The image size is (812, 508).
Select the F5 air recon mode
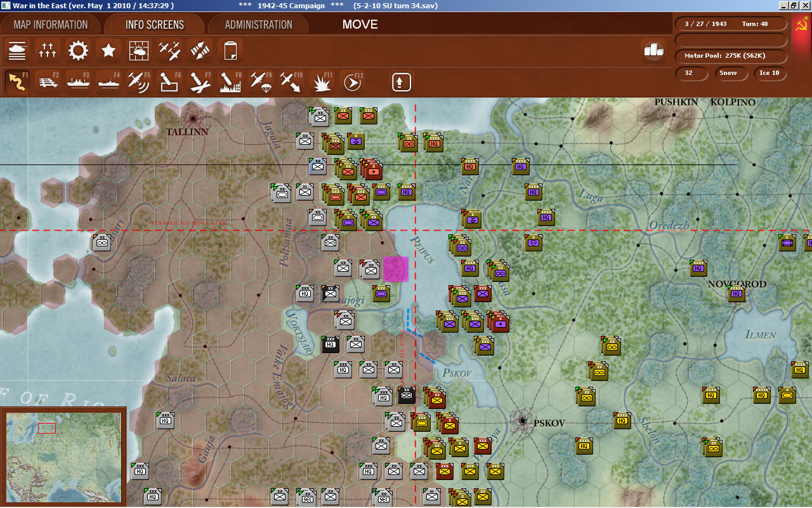tap(139, 82)
